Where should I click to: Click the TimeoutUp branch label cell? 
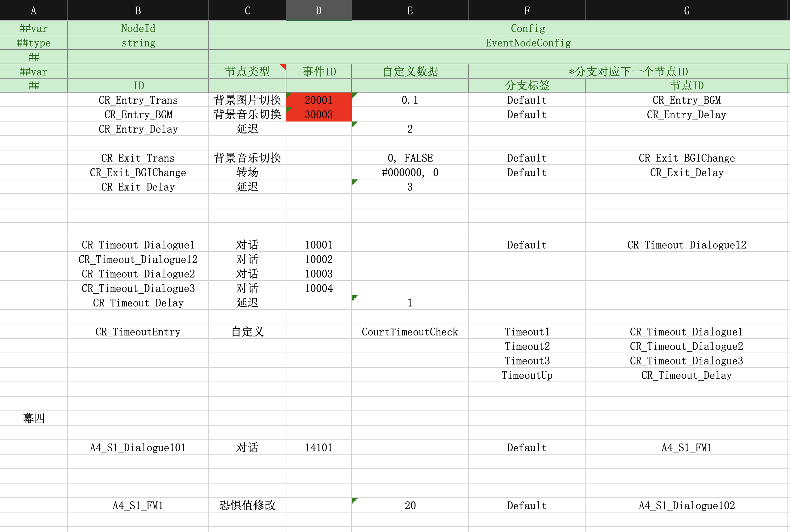tap(527, 375)
